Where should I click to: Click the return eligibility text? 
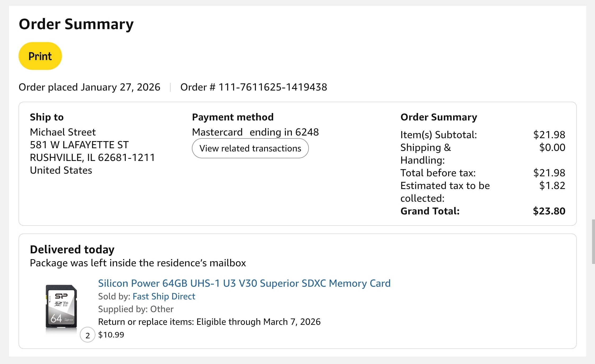[209, 322]
